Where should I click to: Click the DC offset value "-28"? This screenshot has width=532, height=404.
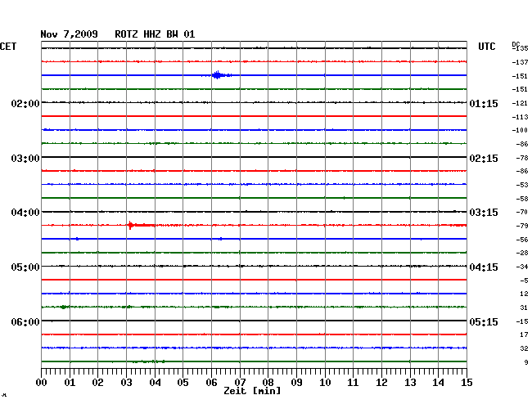(x=522, y=253)
